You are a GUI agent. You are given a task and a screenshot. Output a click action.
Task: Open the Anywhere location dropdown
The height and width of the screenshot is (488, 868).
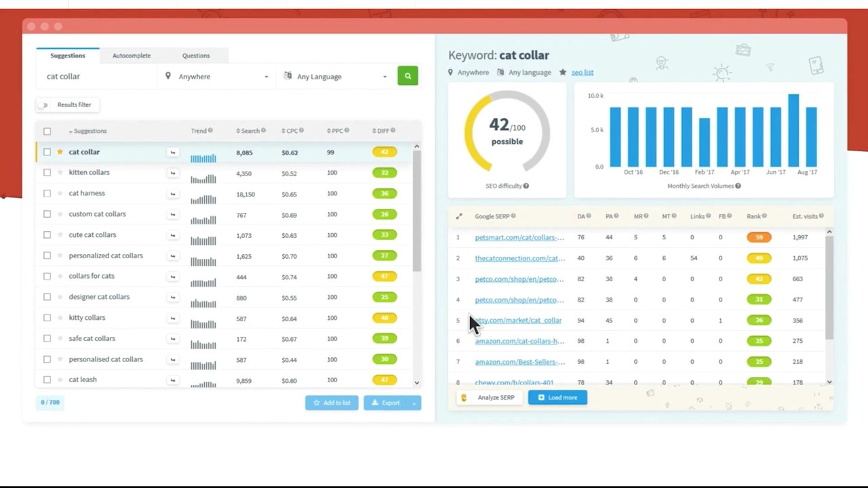tap(217, 77)
